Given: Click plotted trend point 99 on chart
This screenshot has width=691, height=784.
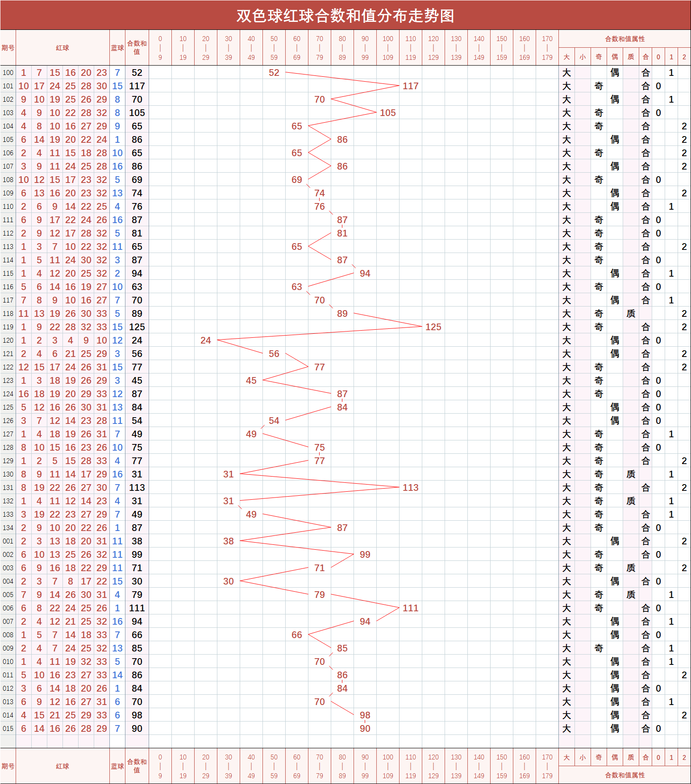Looking at the screenshot, I should [365, 554].
